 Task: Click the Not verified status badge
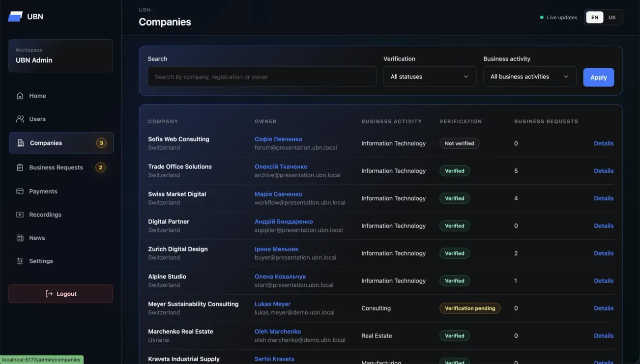click(x=459, y=143)
